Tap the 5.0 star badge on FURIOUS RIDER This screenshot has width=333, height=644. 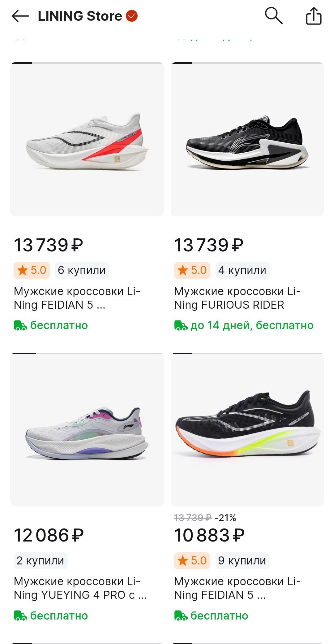click(192, 270)
